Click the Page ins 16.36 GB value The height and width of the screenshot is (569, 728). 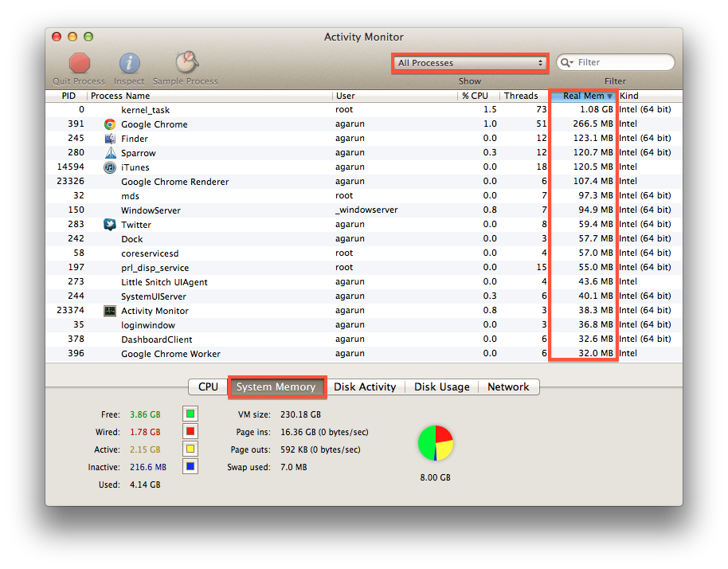(x=324, y=432)
